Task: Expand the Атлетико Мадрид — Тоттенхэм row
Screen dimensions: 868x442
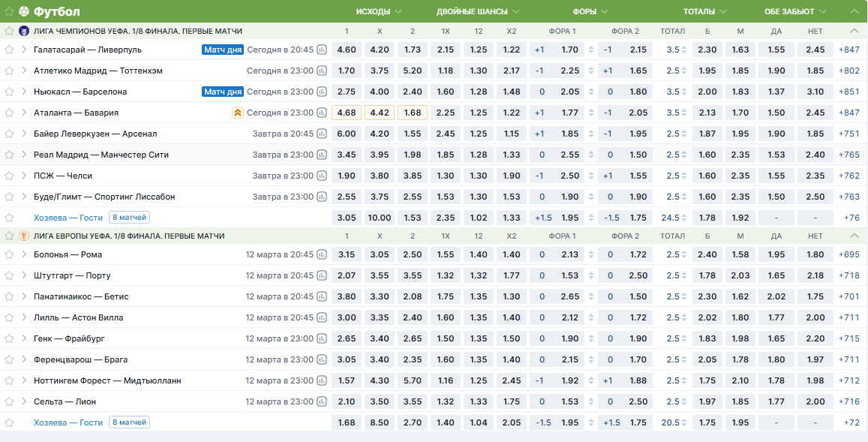Action: pyautogui.click(x=24, y=71)
